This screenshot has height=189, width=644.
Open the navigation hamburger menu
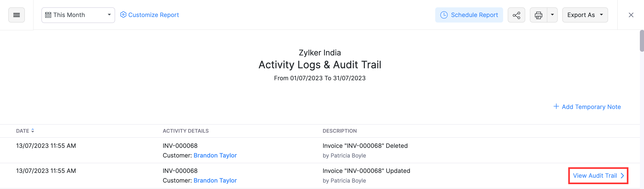(x=17, y=15)
